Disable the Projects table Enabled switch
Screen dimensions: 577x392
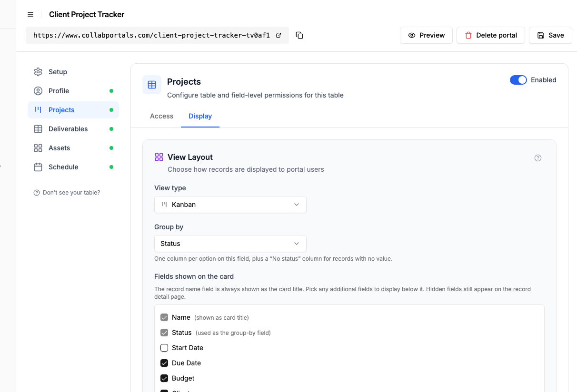click(518, 80)
